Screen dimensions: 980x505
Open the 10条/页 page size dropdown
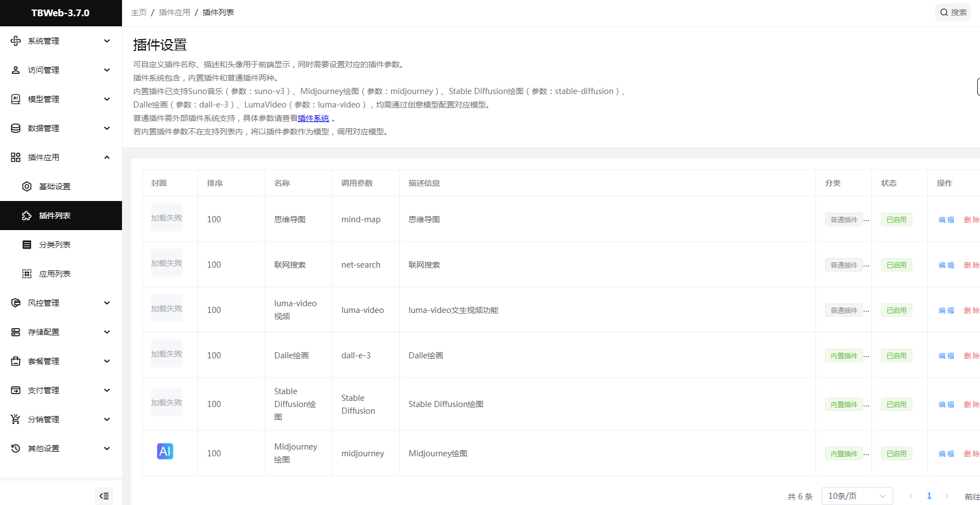pos(857,496)
